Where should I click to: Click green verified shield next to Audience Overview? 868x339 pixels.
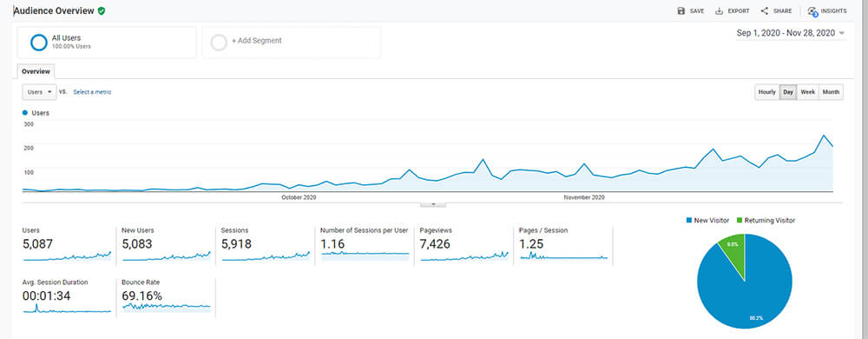[x=102, y=10]
